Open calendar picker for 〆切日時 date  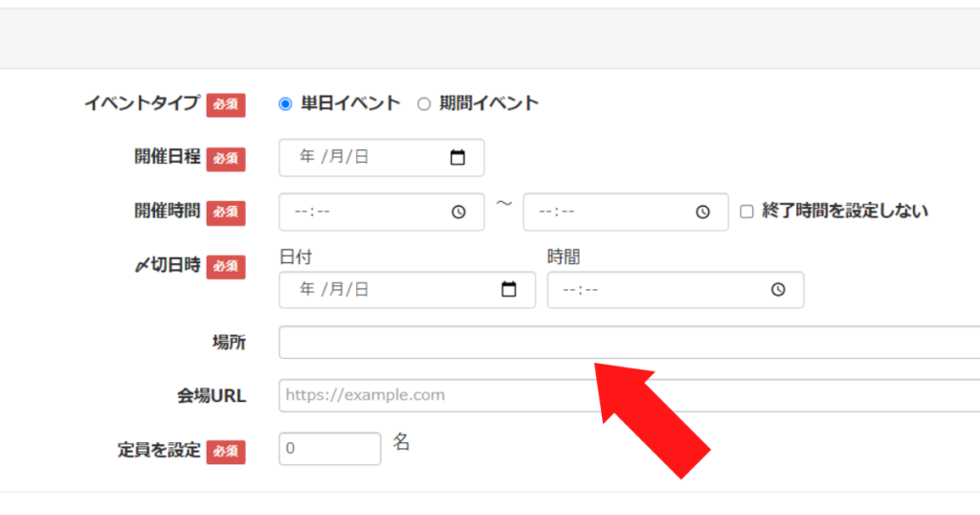[x=509, y=289]
